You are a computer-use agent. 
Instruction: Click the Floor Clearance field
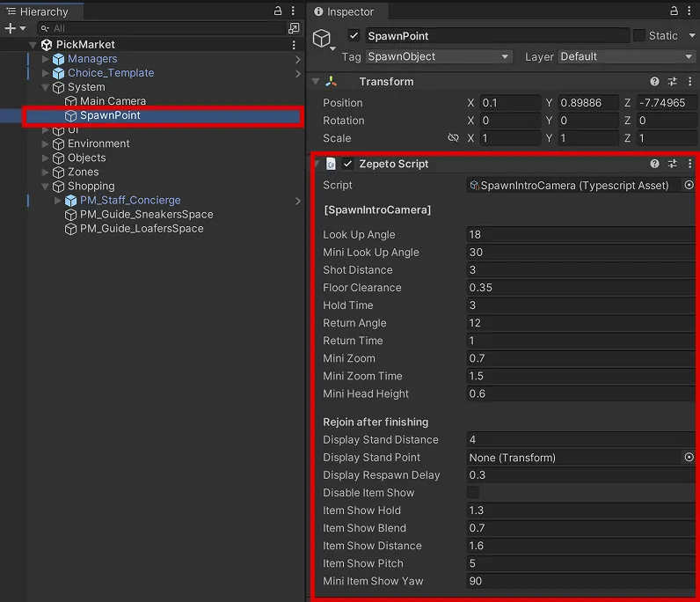point(580,288)
